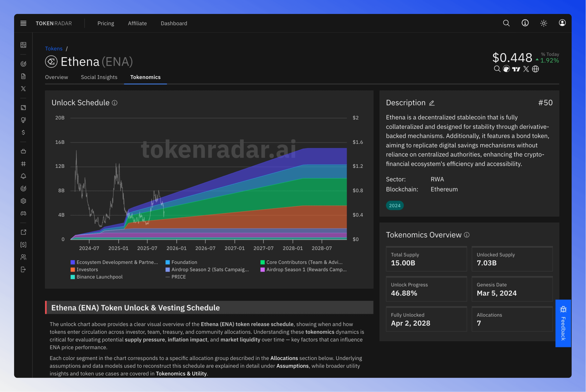Click the Binance Launchpool color swatch
The height and width of the screenshot is (392, 586).
73,277
